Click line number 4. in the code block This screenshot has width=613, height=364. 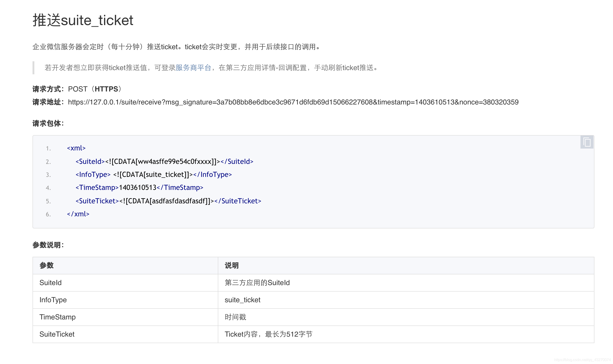pyautogui.click(x=48, y=188)
